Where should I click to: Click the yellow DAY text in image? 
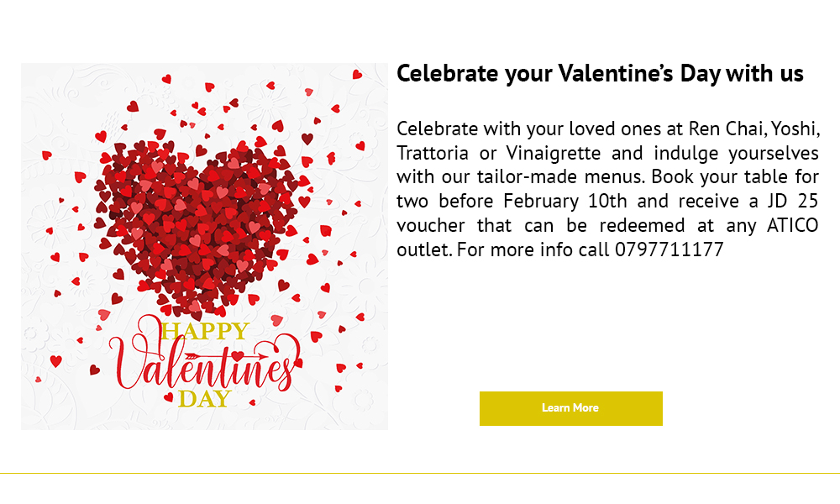205,398
